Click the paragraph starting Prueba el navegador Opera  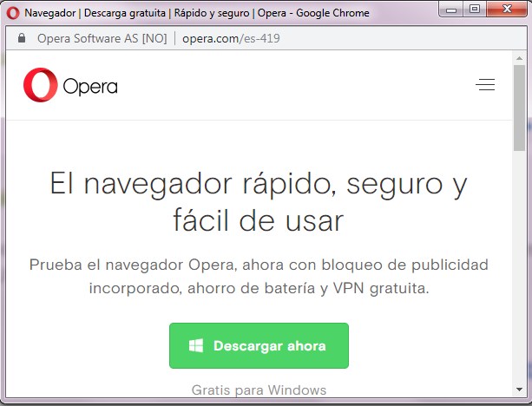pos(259,277)
